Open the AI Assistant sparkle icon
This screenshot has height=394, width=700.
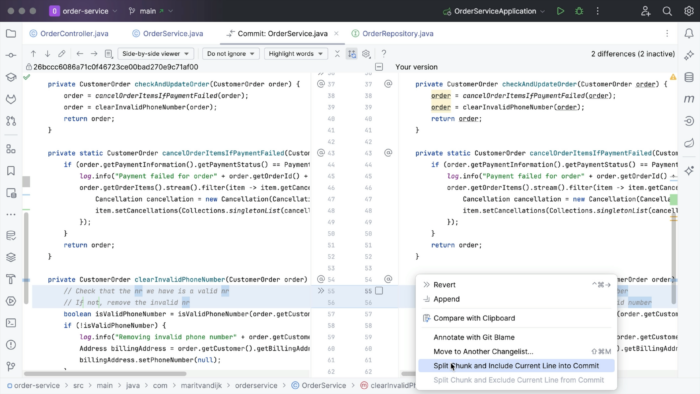click(x=689, y=55)
